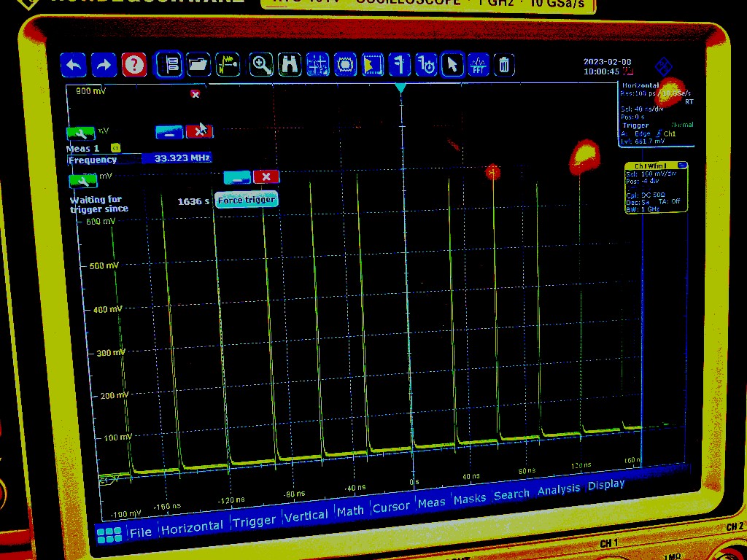Select the arrow pointer tool
This screenshot has width=747, height=560.
pos(452,65)
